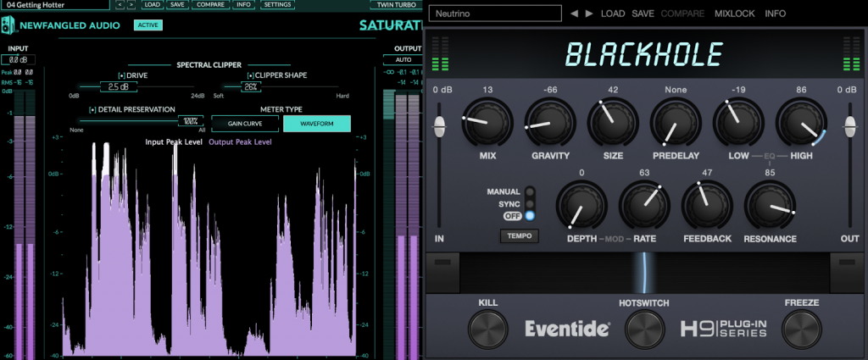This screenshot has height=360, width=868.
Task: Enable MIXLOCK in Blackhole
Action: coord(735,14)
